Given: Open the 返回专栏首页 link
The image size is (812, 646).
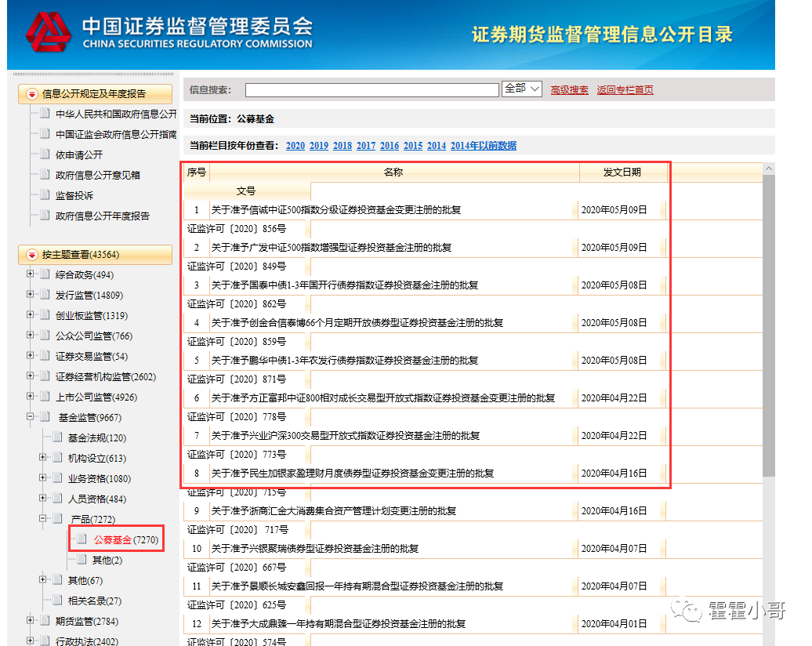Looking at the screenshot, I should tap(625, 90).
